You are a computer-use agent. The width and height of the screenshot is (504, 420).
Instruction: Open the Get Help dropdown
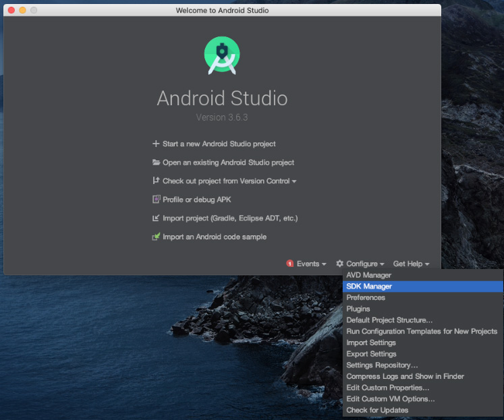[x=411, y=264]
